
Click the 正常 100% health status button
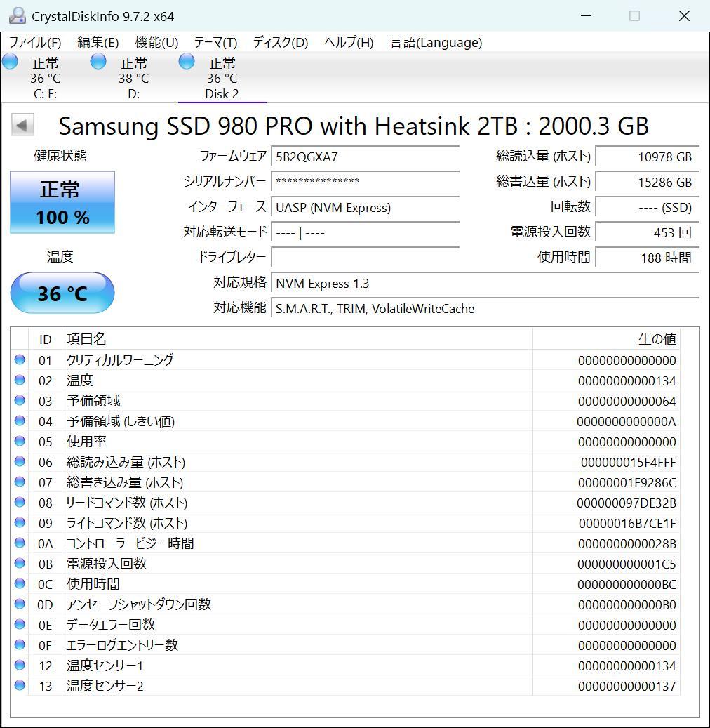(x=62, y=202)
